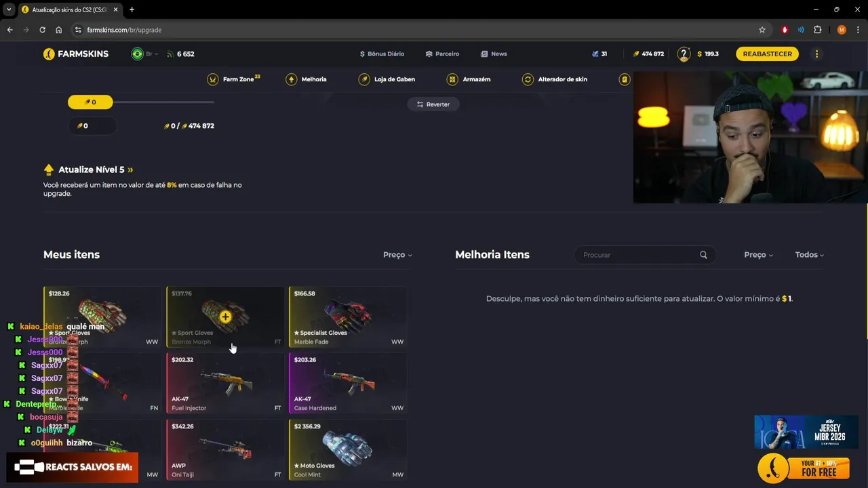The height and width of the screenshot is (488, 868).
Task: Click the coin amount input showing 0
Action: pos(92,126)
